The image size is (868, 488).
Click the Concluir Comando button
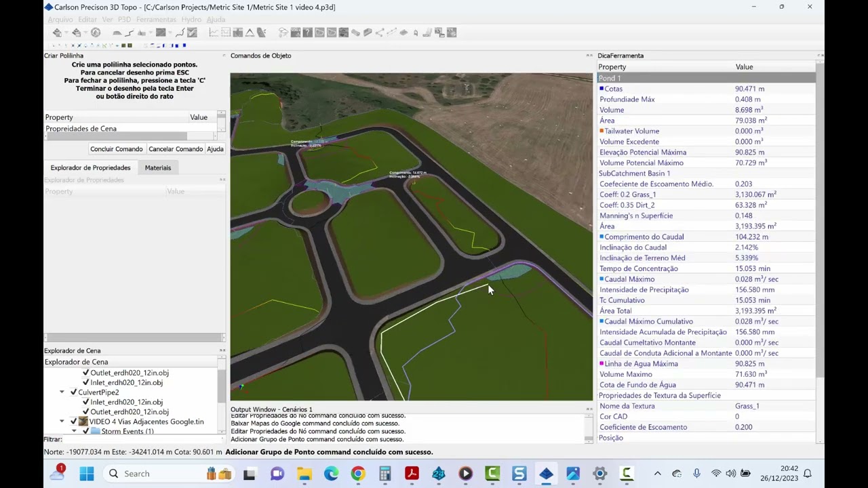point(117,149)
